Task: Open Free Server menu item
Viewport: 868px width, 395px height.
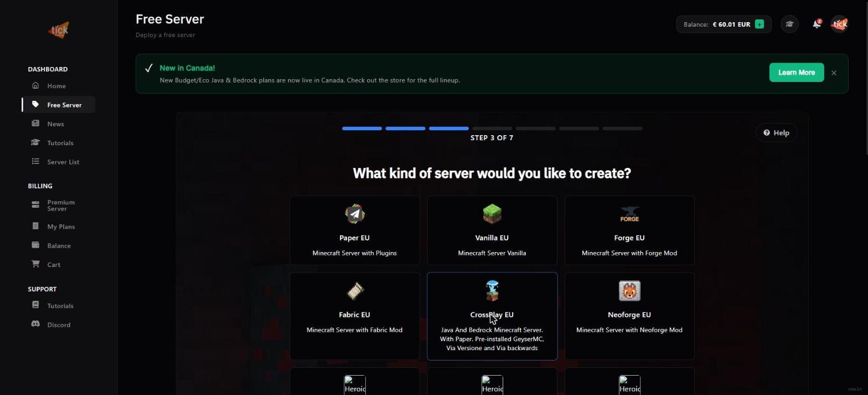Action: [x=58, y=105]
